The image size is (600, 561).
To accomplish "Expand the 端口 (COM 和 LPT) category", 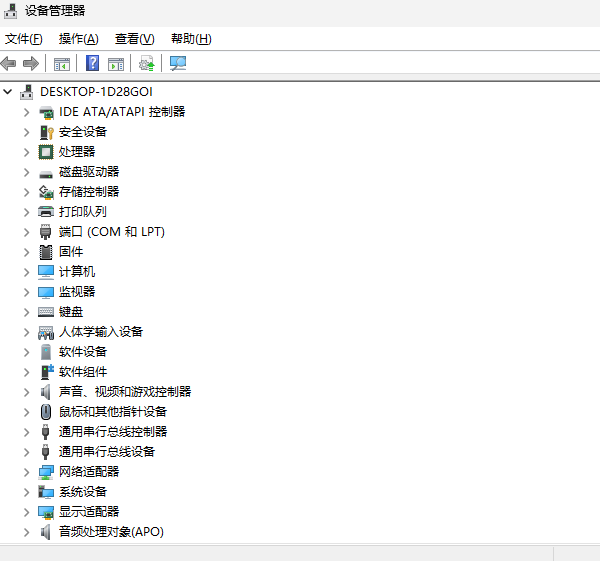I will pos(27,232).
